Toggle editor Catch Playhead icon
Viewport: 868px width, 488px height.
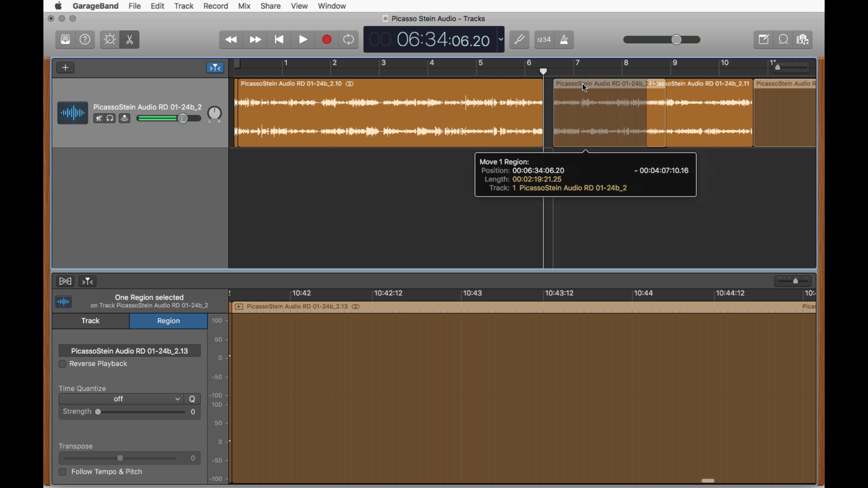coord(88,282)
